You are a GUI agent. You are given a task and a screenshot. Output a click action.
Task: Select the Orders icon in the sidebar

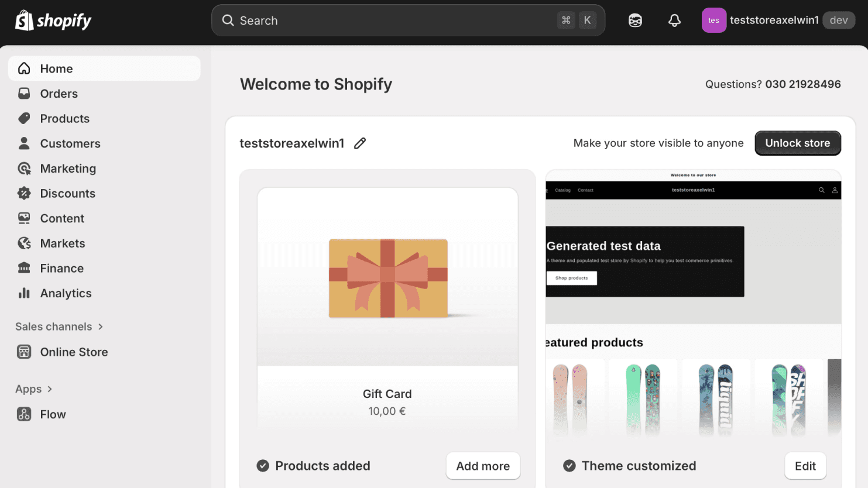[x=23, y=93]
